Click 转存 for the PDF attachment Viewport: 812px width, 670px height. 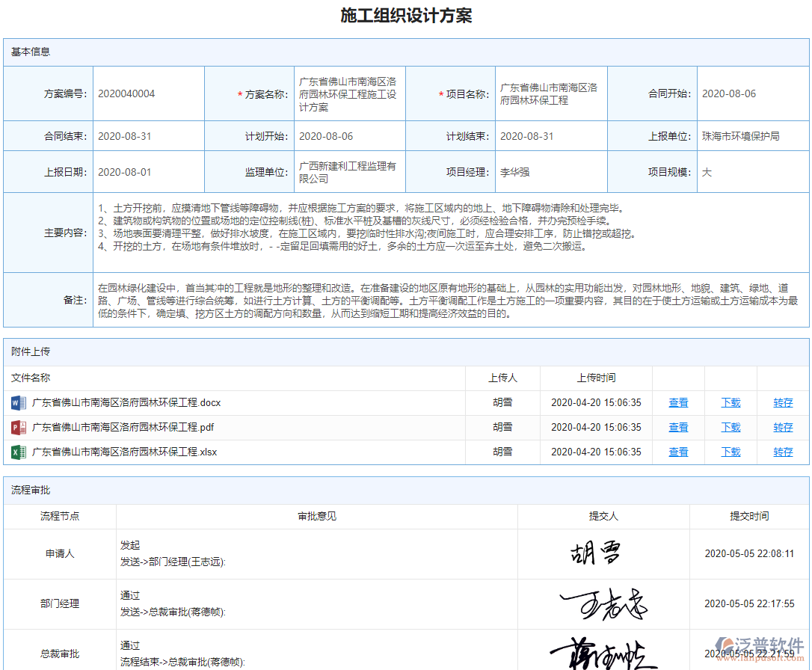[783, 427]
